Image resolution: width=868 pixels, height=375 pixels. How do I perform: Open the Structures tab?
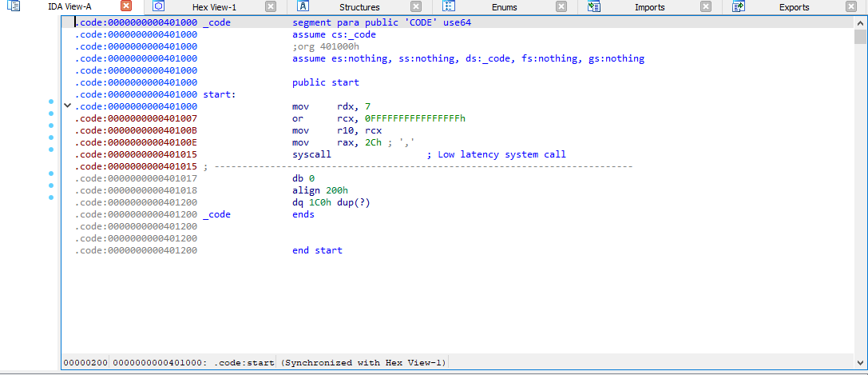[x=359, y=7]
